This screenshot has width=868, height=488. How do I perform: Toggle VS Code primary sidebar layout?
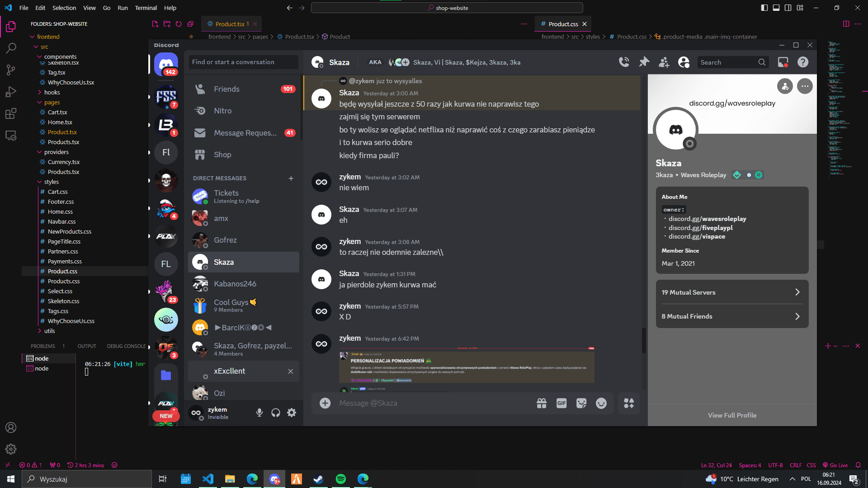click(764, 8)
